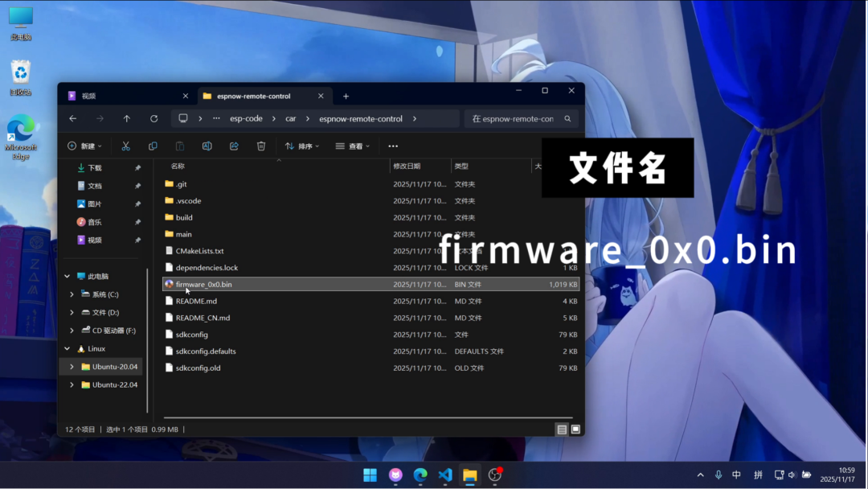The image size is (868, 489).
Task: Click the microphone icon in system tray
Action: pyautogui.click(x=718, y=475)
